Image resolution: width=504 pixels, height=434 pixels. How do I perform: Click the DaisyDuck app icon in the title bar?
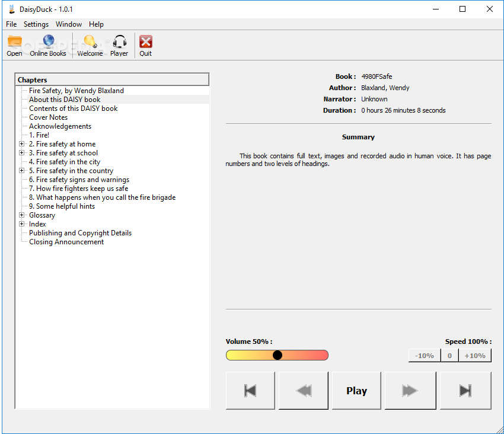click(12, 9)
